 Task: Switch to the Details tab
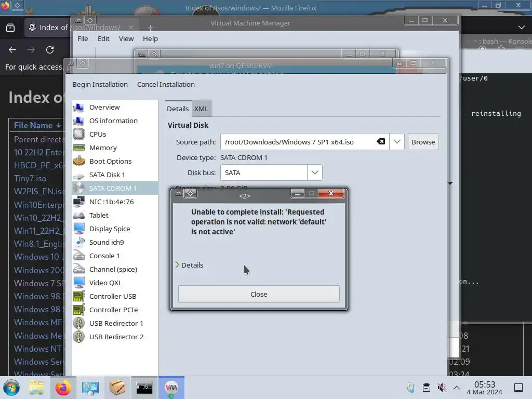pos(178,109)
